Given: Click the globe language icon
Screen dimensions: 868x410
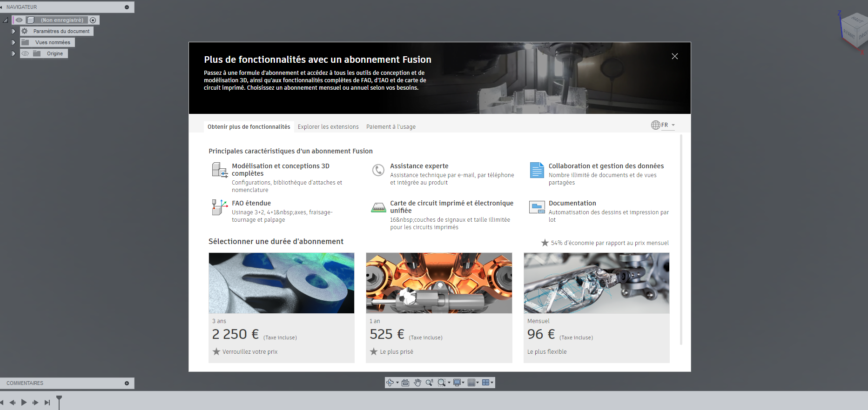Looking at the screenshot, I should pos(655,125).
